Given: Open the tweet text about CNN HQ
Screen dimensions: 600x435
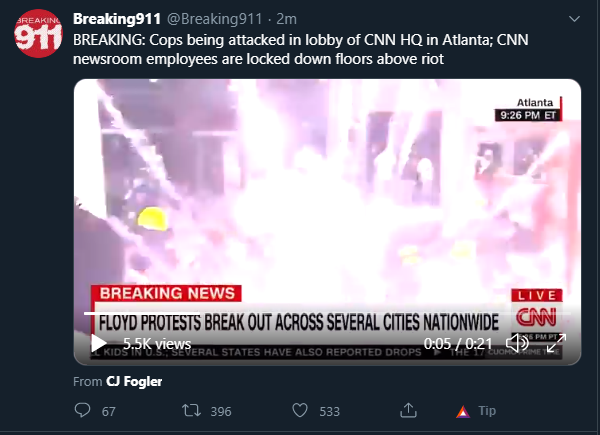Looking at the screenshot, I should tap(301, 49).
